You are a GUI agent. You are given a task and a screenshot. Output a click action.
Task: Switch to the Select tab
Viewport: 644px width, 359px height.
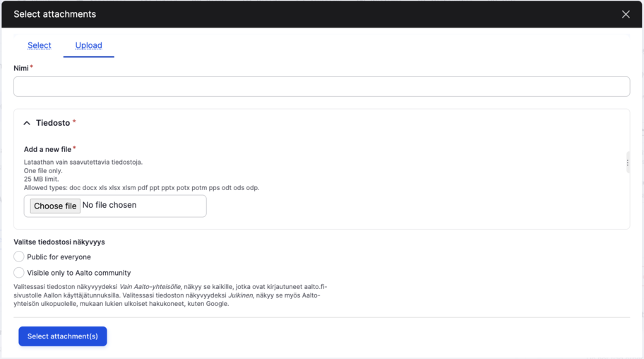click(x=40, y=45)
